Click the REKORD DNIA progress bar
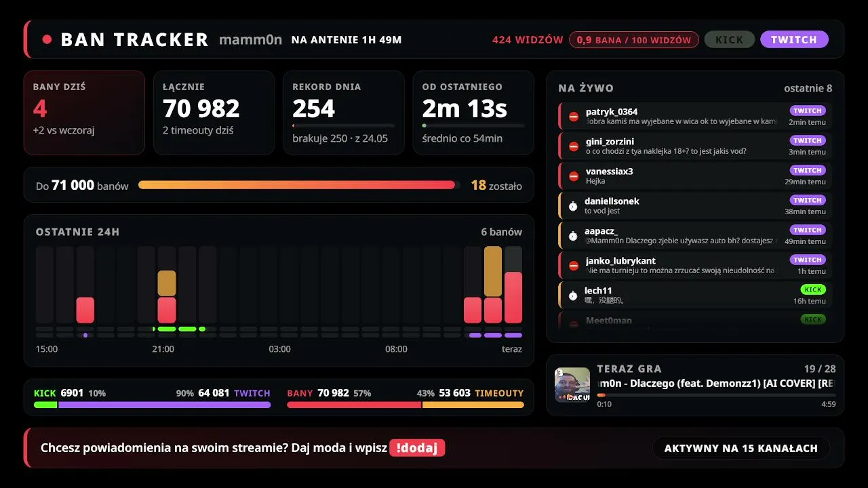This screenshot has height=488, width=868. tap(343, 125)
